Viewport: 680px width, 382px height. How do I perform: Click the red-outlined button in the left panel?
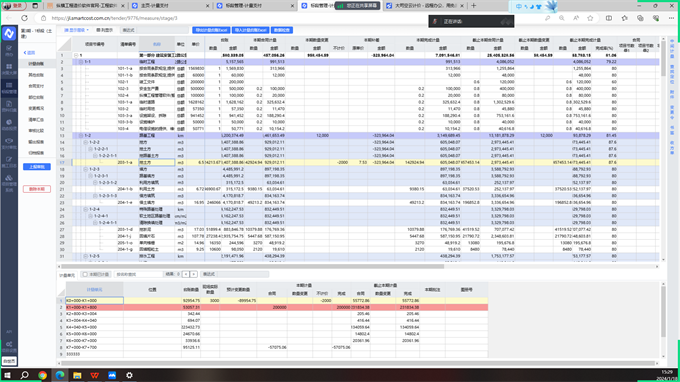coord(37,189)
